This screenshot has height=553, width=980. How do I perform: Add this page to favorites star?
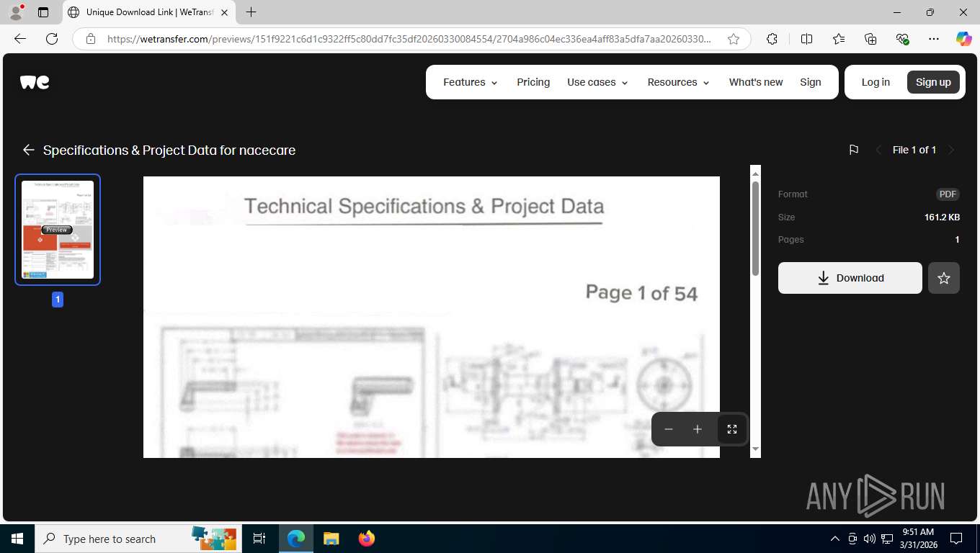pos(734,39)
